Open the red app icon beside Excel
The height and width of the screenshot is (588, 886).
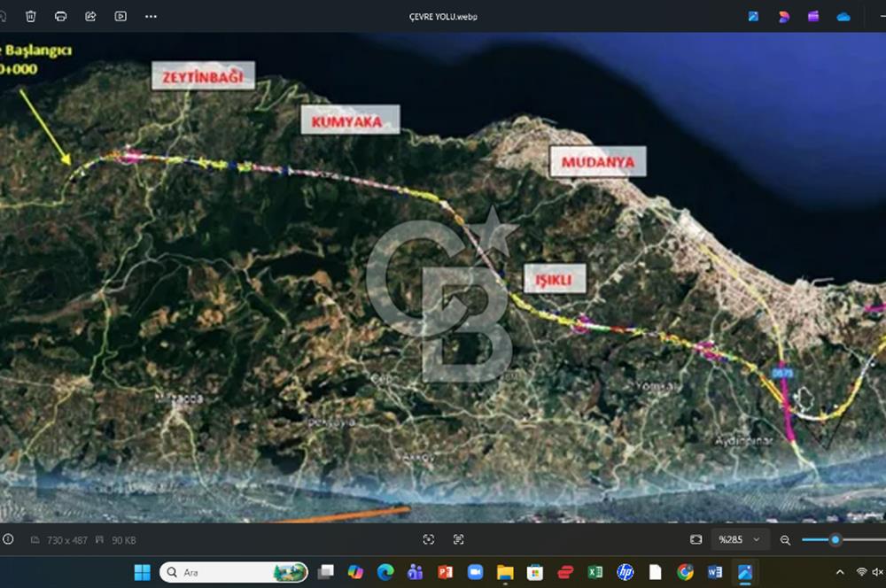click(565, 572)
